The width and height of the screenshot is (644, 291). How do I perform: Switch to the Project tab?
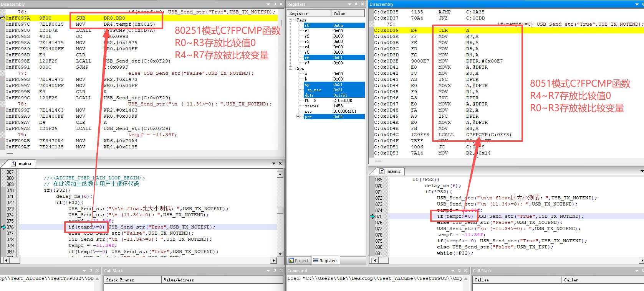299,261
